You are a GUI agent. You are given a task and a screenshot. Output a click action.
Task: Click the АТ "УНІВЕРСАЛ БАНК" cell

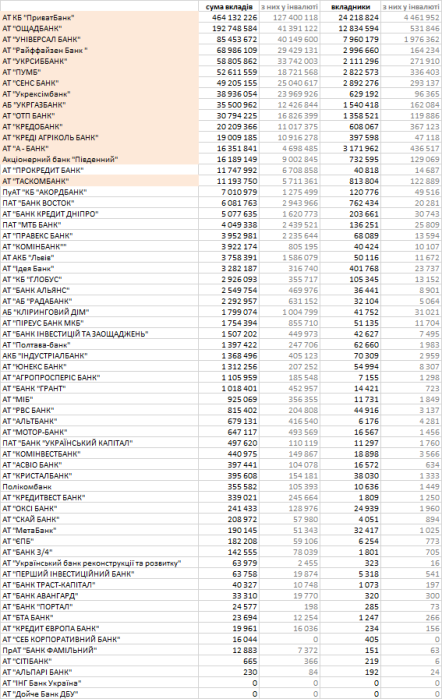point(100,39)
